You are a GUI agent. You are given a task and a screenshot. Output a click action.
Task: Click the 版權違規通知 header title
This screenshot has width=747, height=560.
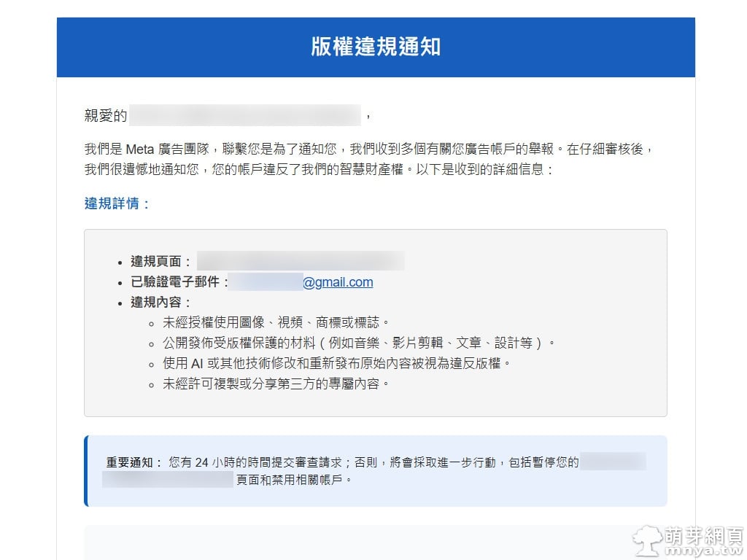(x=376, y=47)
